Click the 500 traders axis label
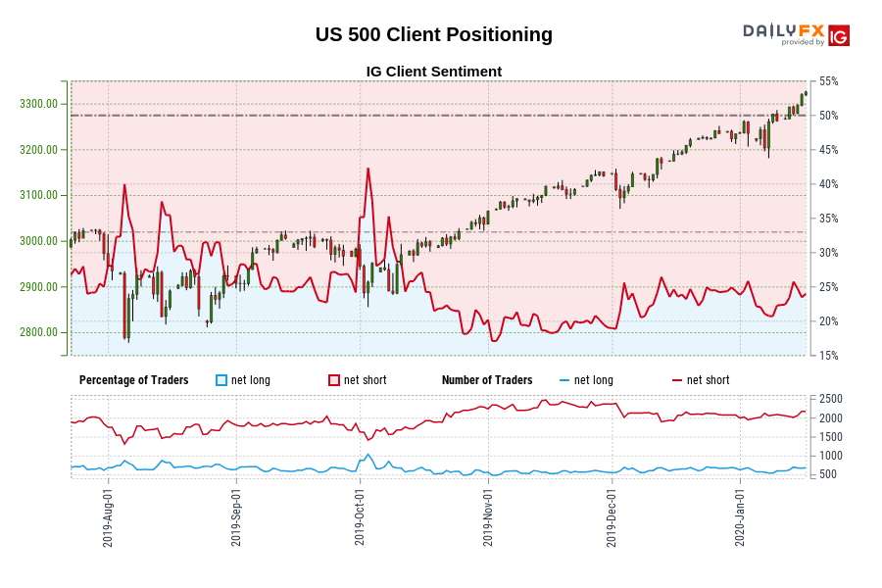Screen dimensions: 882x588 828,475
